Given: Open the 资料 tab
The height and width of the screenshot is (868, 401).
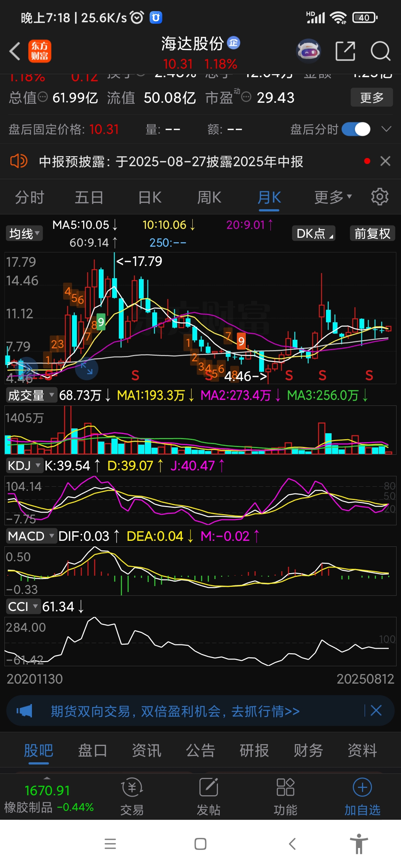Looking at the screenshot, I should point(362,750).
